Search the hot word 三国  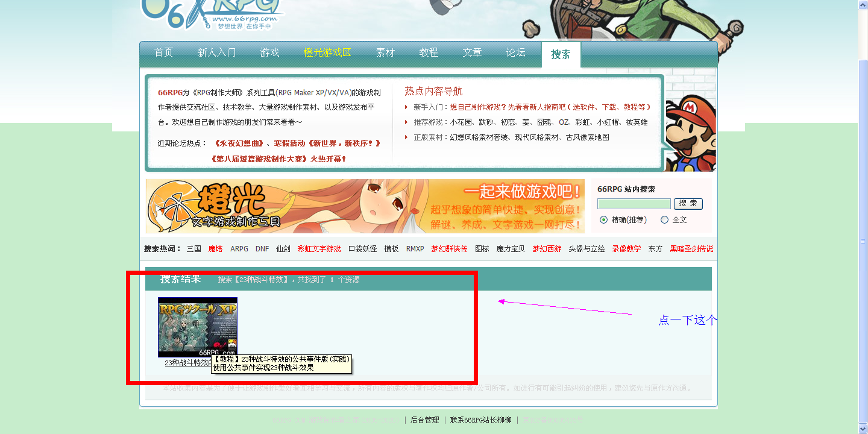click(194, 248)
